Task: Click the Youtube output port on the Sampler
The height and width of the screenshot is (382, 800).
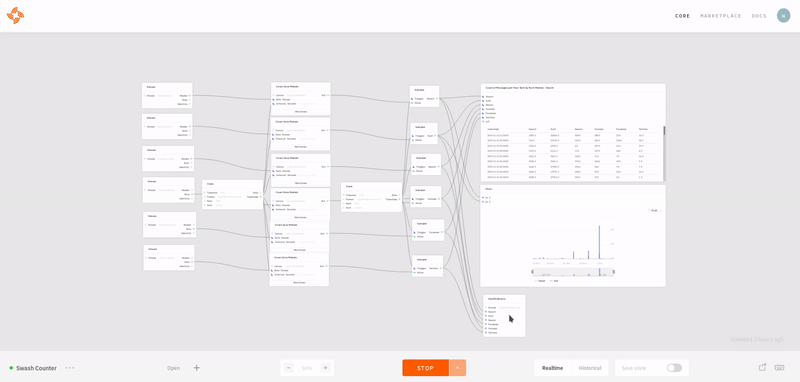Action: pyautogui.click(x=439, y=199)
